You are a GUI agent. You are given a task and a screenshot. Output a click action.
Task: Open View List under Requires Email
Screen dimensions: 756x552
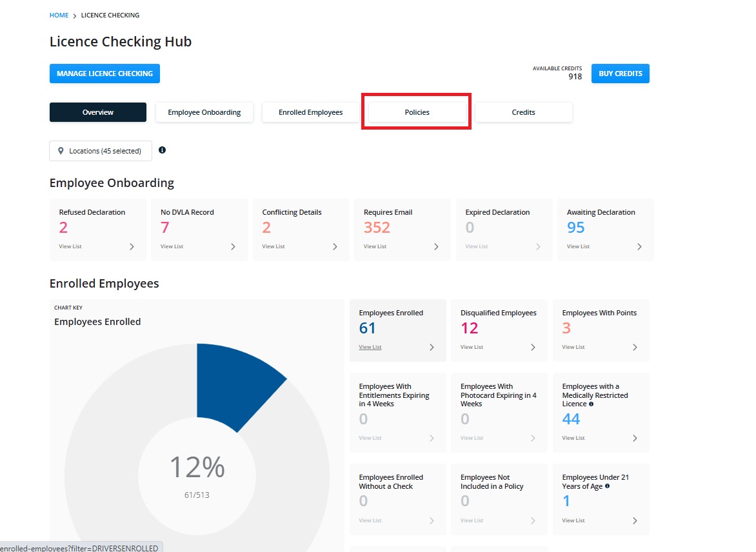pyautogui.click(x=375, y=246)
